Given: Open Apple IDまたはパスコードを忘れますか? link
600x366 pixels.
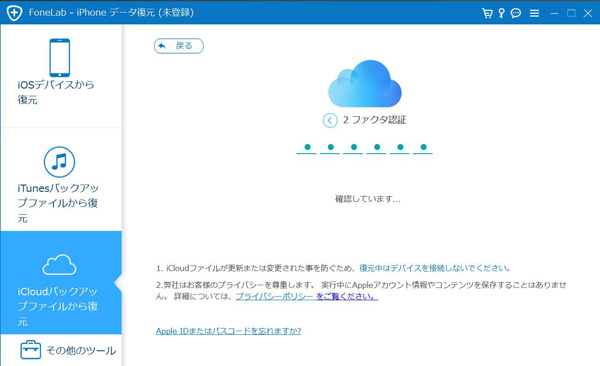Looking at the screenshot, I should click(228, 331).
